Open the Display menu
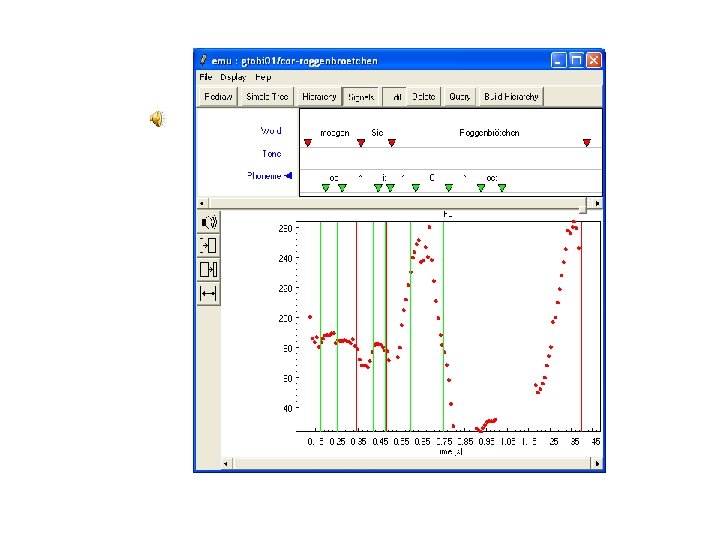Screen dimensions: 720x540 (233, 77)
